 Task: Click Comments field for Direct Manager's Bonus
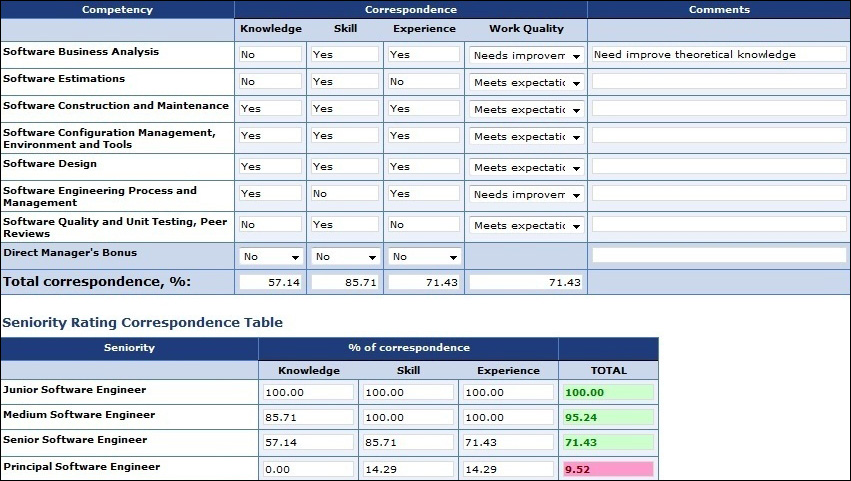(x=719, y=255)
